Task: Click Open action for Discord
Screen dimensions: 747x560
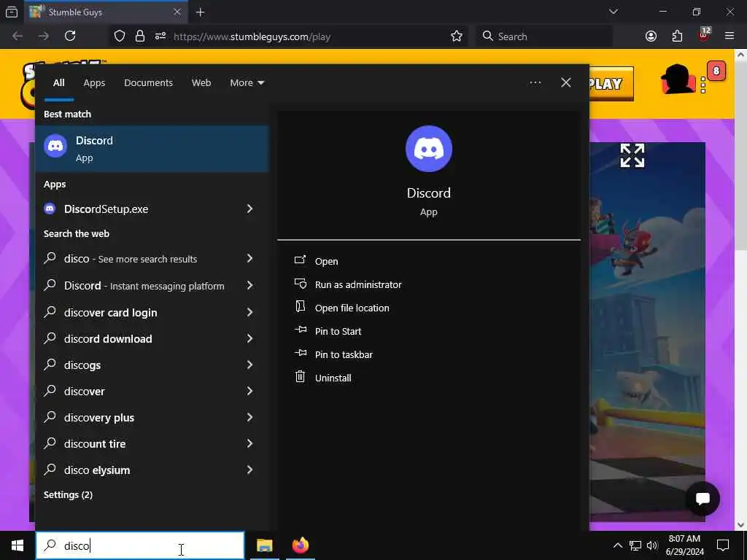Action: 326,261
